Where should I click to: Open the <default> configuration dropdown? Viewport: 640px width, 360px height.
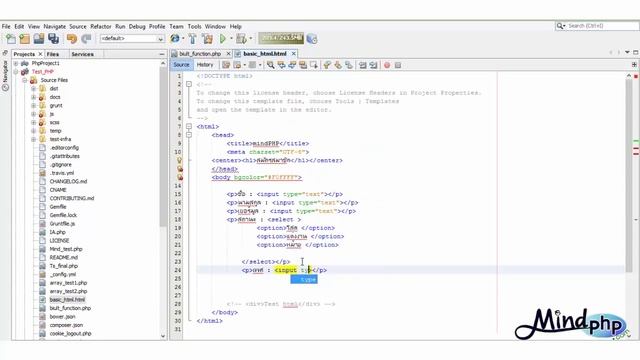[132, 38]
